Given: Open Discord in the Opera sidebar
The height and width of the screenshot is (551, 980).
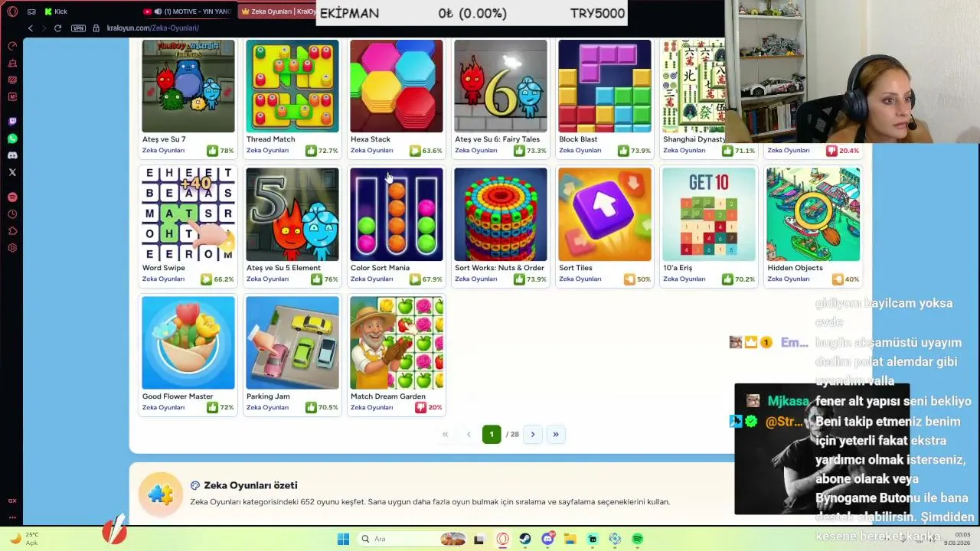Looking at the screenshot, I should pyautogui.click(x=12, y=155).
